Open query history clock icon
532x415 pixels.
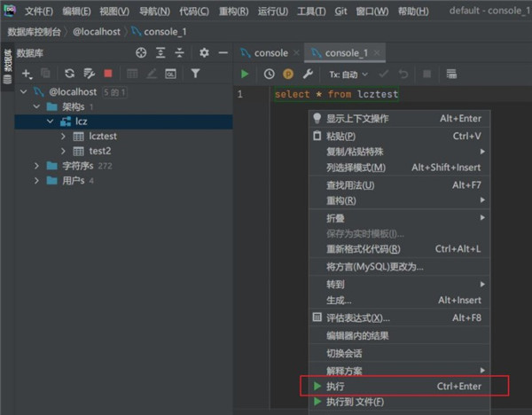[x=269, y=74]
